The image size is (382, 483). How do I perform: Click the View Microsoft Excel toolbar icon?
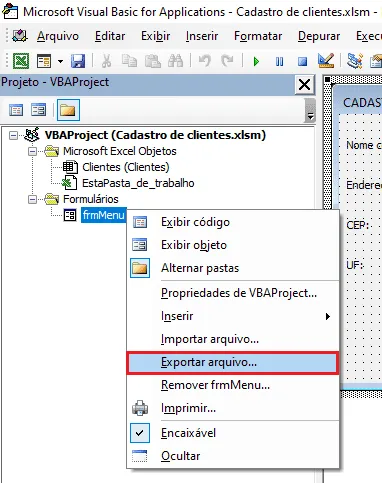click(x=21, y=61)
